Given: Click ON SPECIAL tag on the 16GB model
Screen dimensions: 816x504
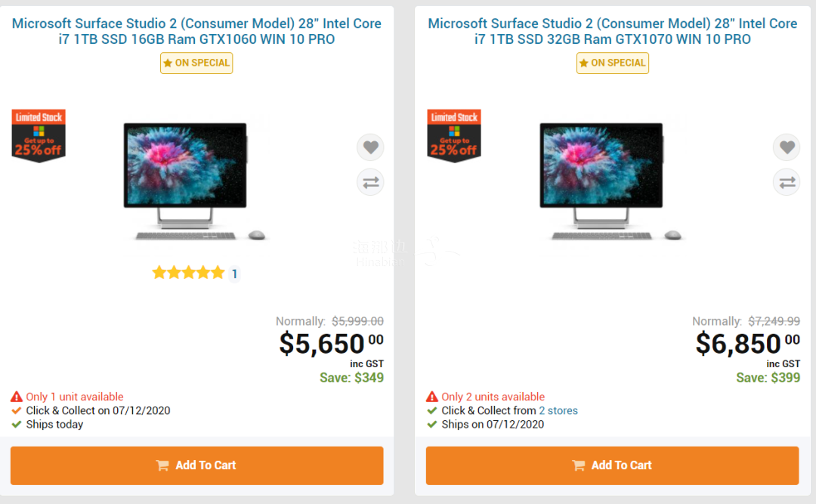Looking at the screenshot, I should 196,63.
